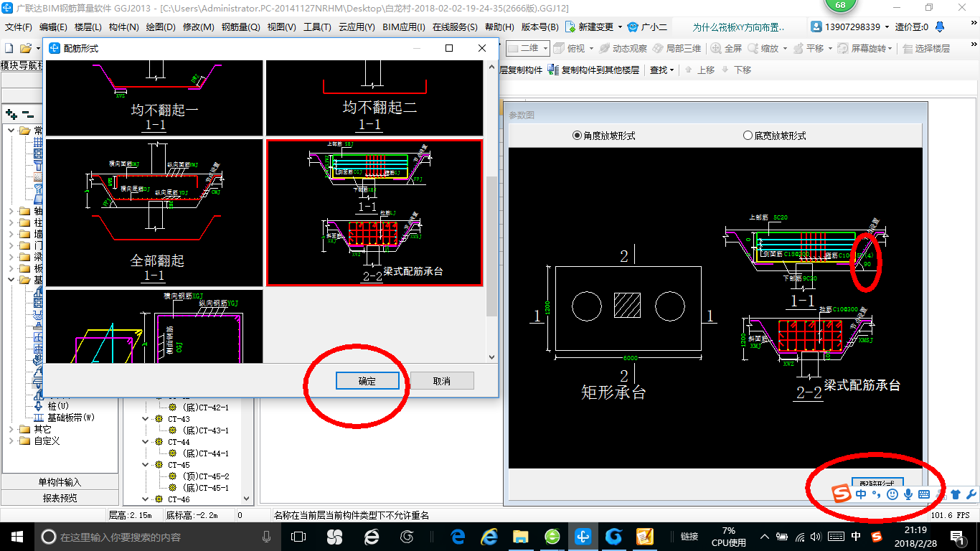Open dropdown arrow next to 新建变更
980x551 pixels.
[619, 27]
